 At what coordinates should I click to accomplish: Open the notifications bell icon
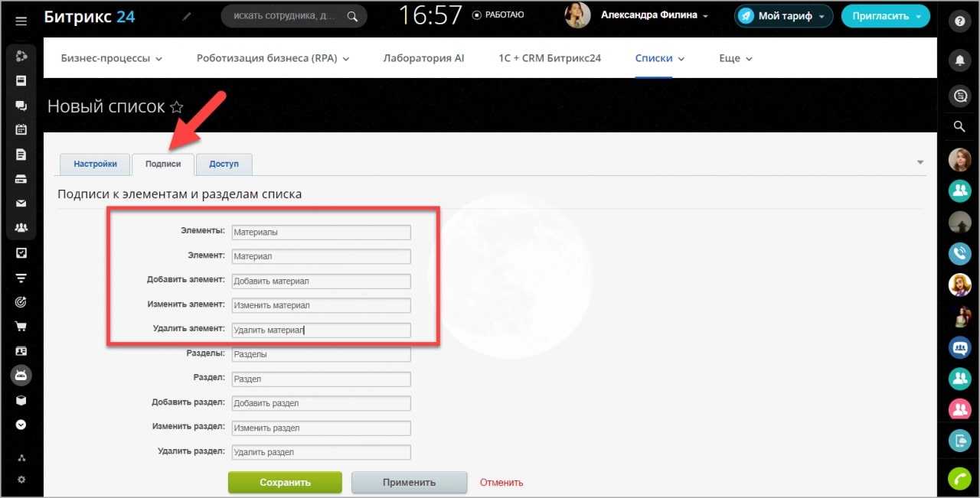(x=959, y=60)
